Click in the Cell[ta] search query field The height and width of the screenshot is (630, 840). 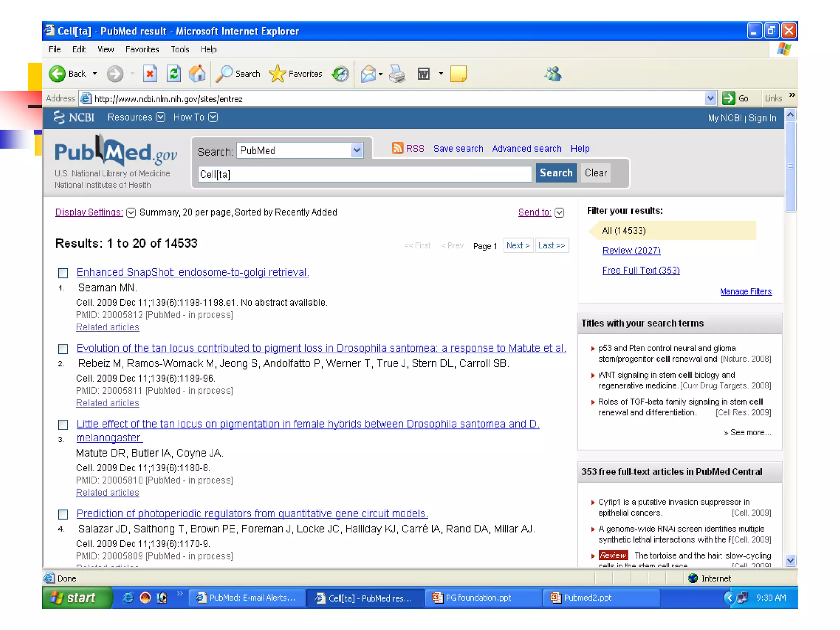(364, 174)
